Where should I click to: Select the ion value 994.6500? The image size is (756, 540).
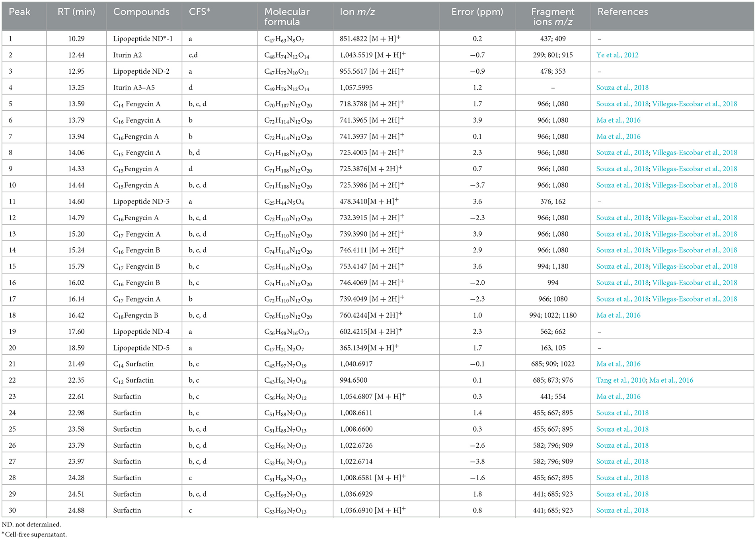point(353,380)
